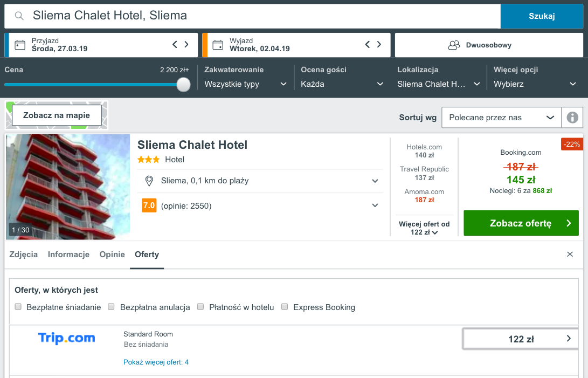Click the search magnifier icon
The image size is (588, 378).
[19, 16]
